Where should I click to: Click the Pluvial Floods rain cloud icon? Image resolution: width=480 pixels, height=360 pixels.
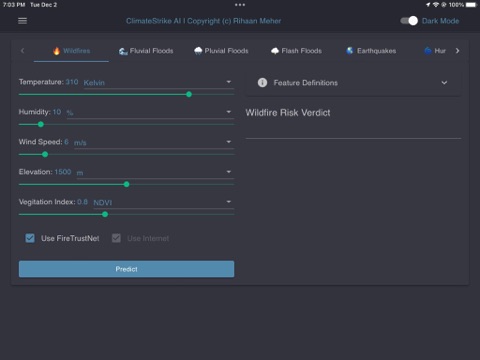tap(198, 51)
